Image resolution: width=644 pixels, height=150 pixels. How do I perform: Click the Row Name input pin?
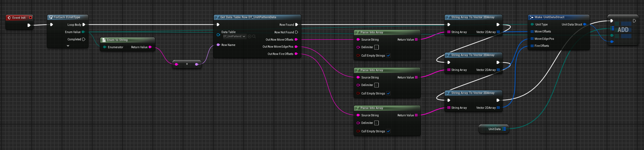coord(218,45)
